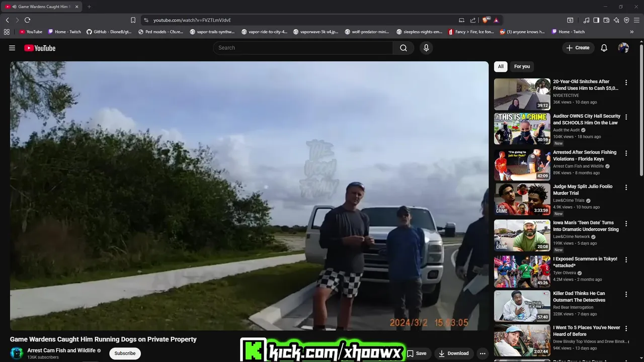
Task: Open the vapor-trails-synthw bookmark
Action: coord(212,32)
